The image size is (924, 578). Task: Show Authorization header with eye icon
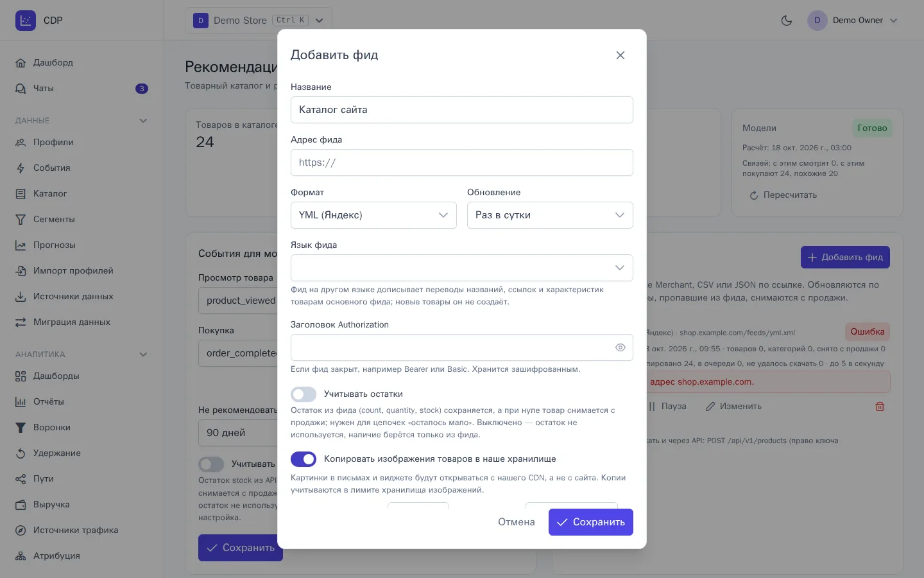click(x=620, y=347)
